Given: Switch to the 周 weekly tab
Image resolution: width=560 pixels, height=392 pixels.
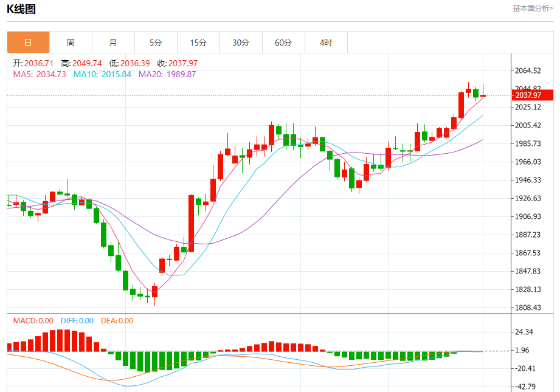Looking at the screenshot, I should coord(71,43).
